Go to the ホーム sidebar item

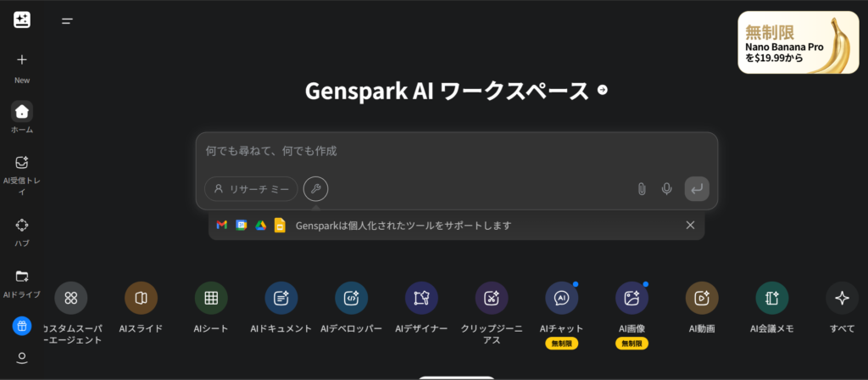pyautogui.click(x=22, y=111)
